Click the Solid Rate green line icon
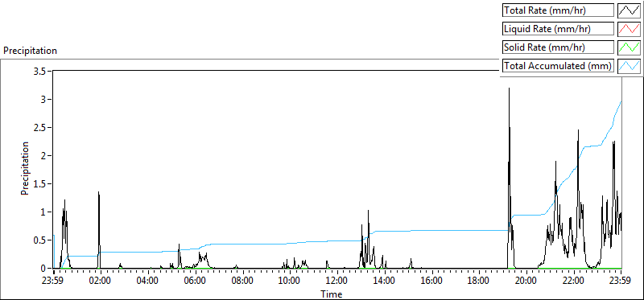This screenshot has width=644, height=300. click(630, 47)
